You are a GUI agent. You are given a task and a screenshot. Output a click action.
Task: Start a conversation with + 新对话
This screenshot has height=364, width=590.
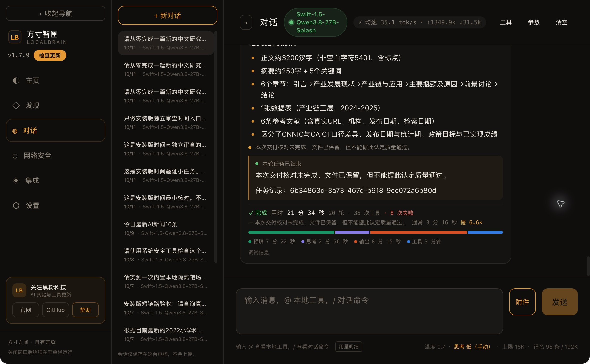point(167,15)
